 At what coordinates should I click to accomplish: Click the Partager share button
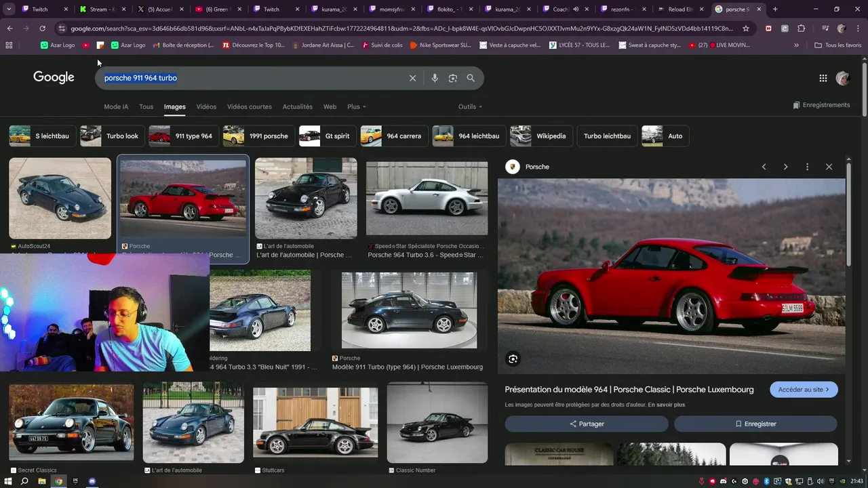(587, 424)
